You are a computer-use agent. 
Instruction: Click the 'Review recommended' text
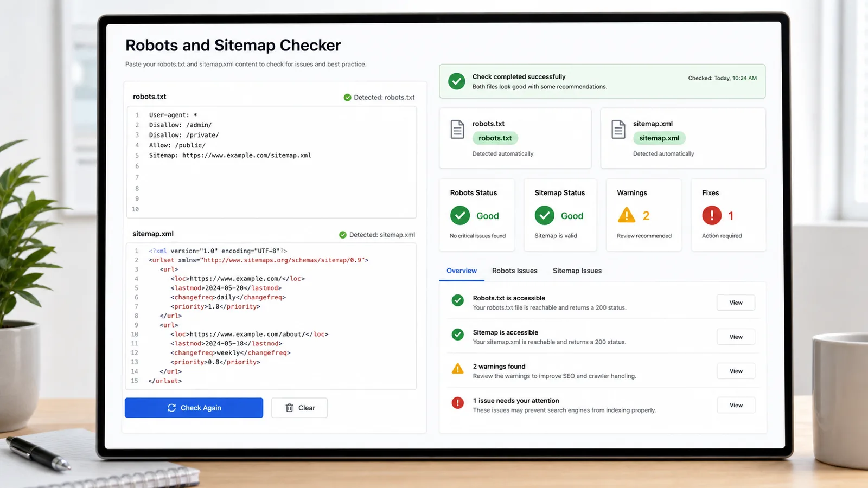pos(644,236)
